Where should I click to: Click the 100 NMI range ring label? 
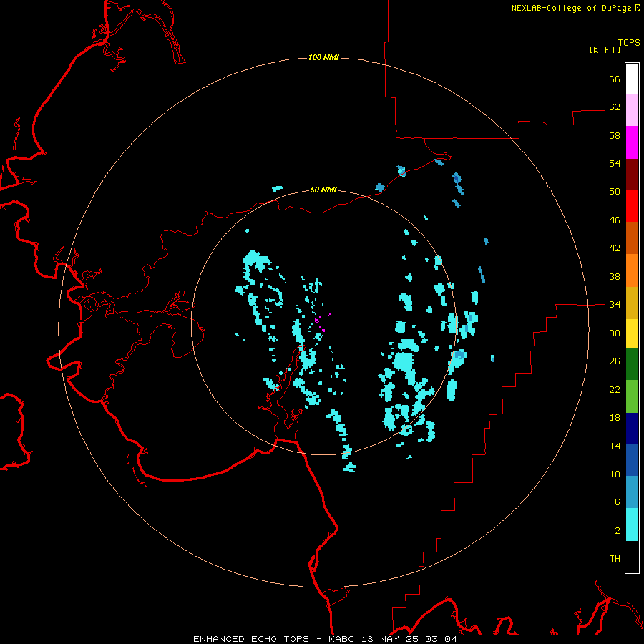coord(323,57)
